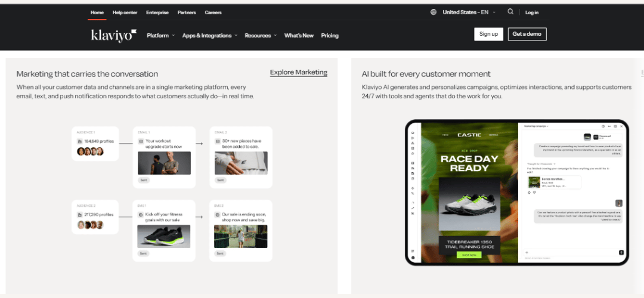Click Sent badge in SMS 2 card

(221, 254)
